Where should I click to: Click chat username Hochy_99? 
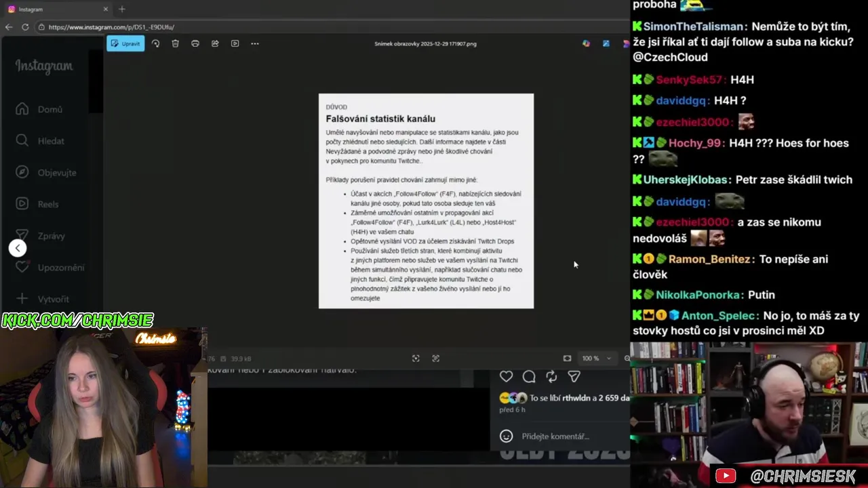(x=696, y=143)
